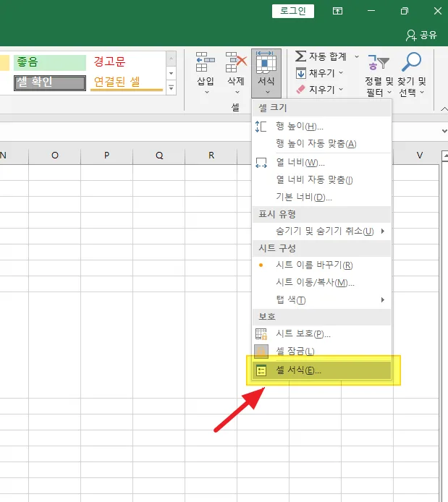
Task: Expand the formula bar chevron
Action: pos(444,131)
